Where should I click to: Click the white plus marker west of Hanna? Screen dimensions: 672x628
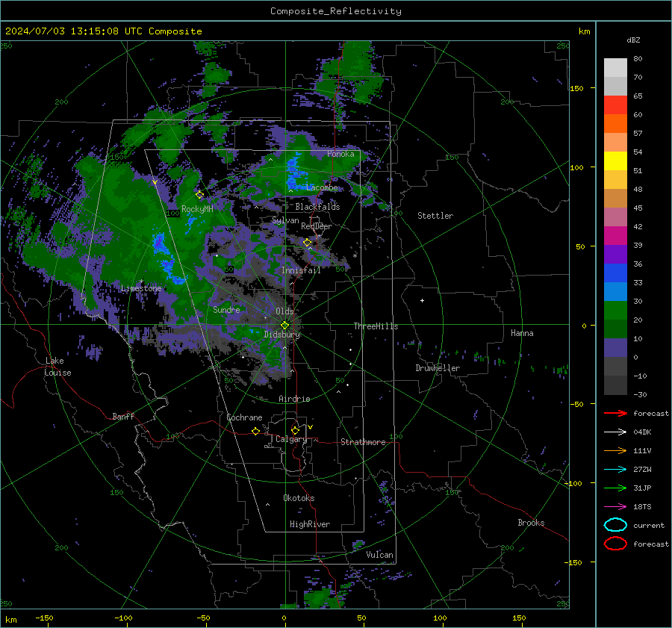[422, 300]
